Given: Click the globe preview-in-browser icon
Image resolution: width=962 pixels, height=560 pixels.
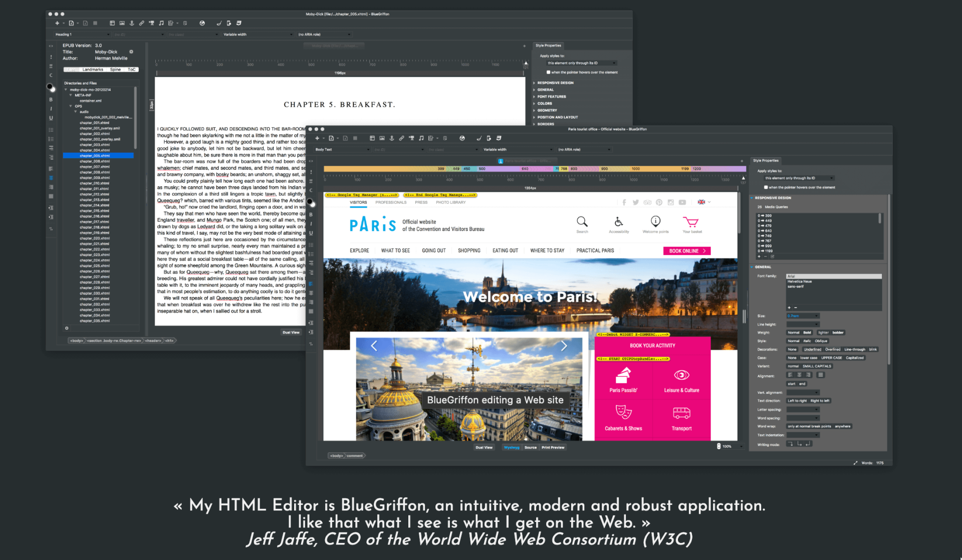Looking at the screenshot, I should (x=462, y=138).
